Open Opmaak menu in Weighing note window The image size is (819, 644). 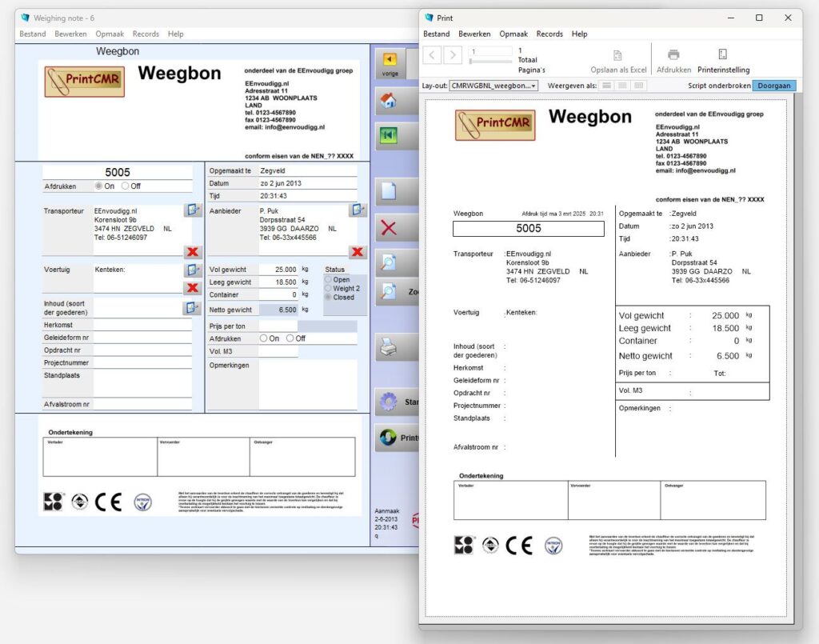[110, 34]
